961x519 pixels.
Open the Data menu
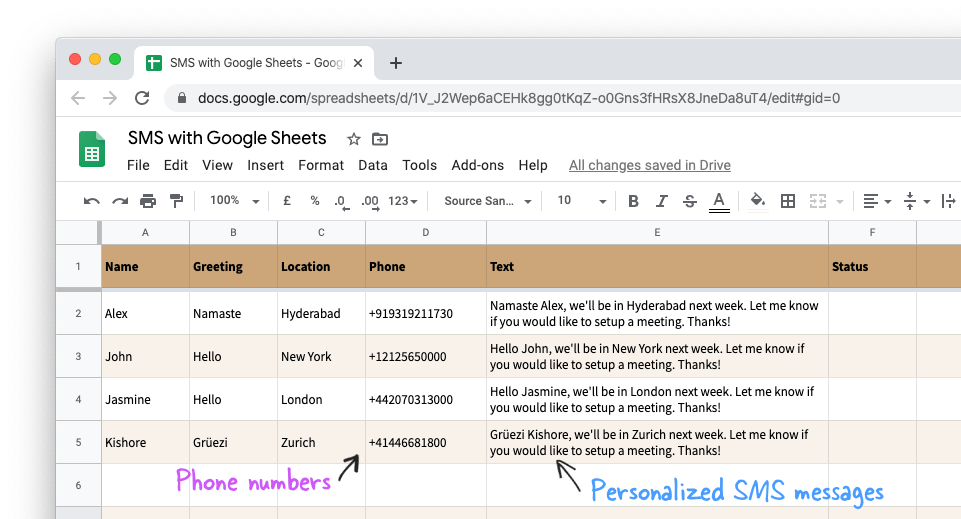click(x=373, y=165)
